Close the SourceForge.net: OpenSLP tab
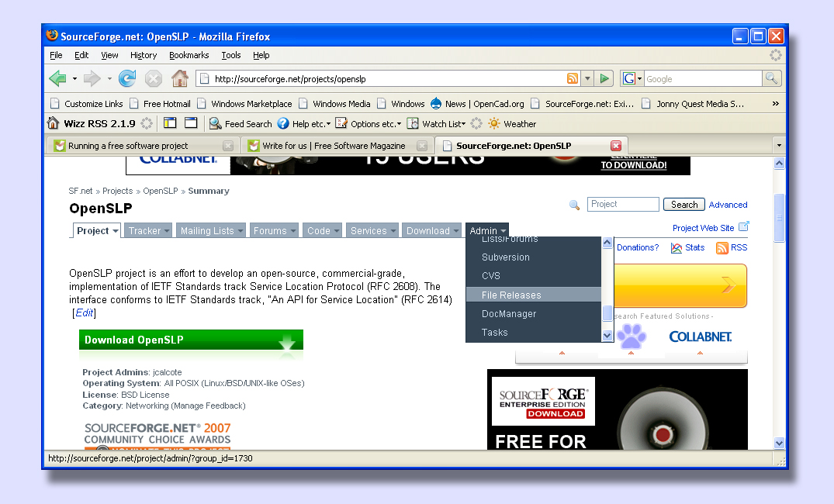This screenshot has width=834, height=504. coord(616,146)
